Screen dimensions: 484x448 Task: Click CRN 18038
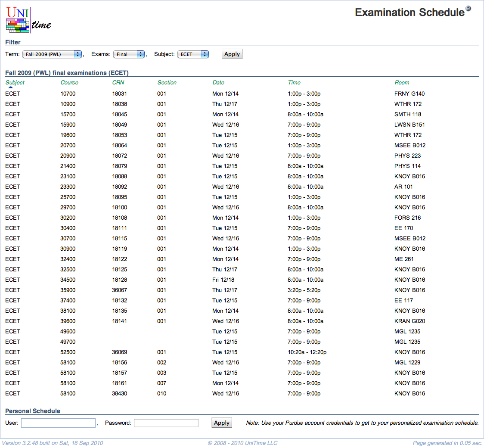[119, 104]
